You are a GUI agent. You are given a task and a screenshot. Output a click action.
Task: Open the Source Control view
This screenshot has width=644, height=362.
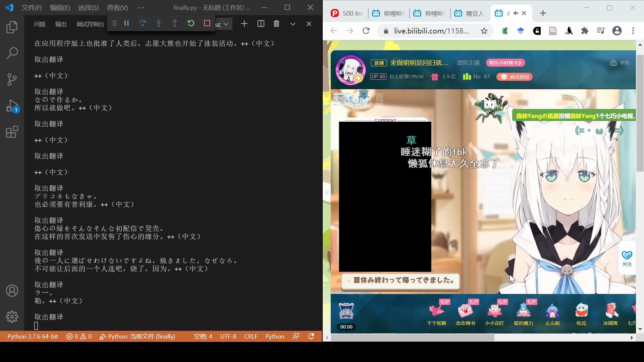(12, 79)
